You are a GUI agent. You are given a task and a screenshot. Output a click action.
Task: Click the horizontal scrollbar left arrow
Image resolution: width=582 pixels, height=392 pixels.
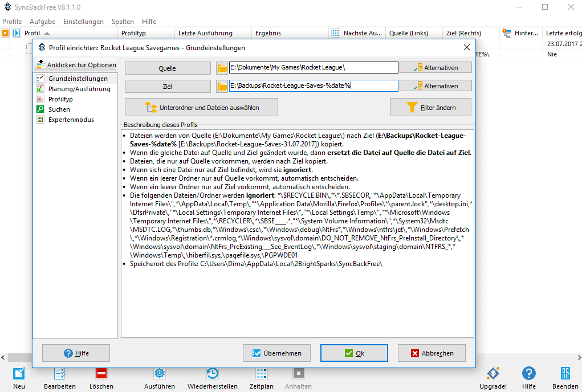[3, 357]
